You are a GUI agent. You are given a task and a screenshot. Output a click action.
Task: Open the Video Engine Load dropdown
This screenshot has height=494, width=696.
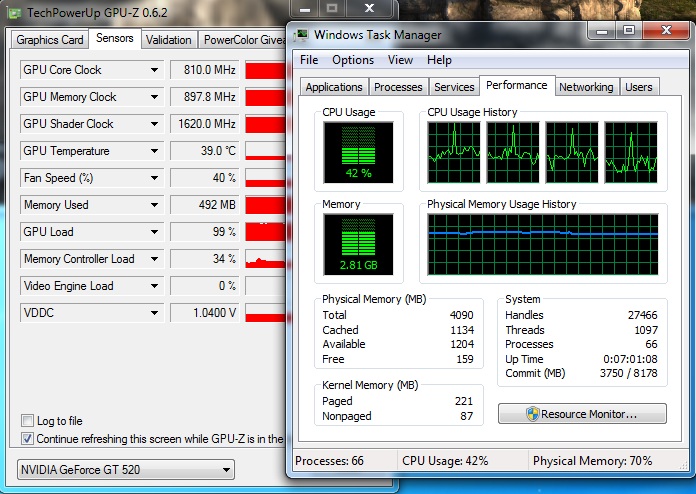click(x=154, y=286)
